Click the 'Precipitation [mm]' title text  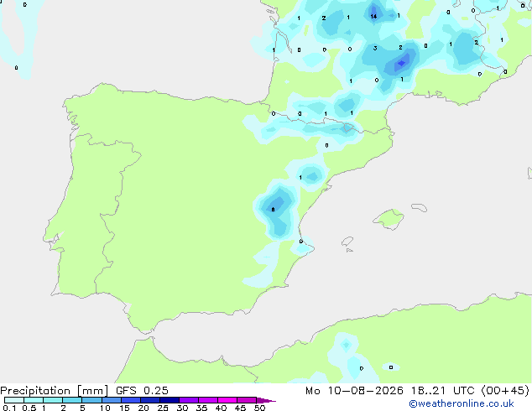55,391
